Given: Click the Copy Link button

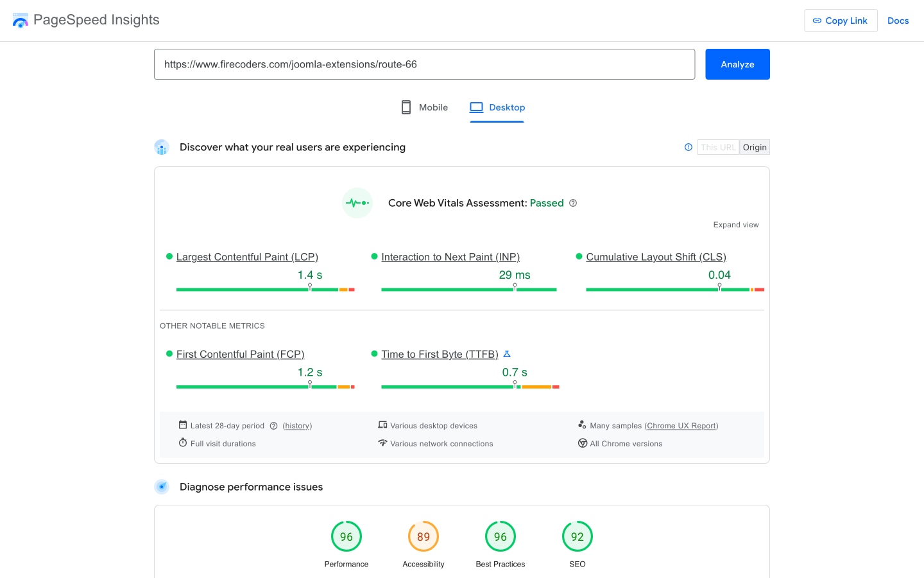Looking at the screenshot, I should [x=841, y=21].
